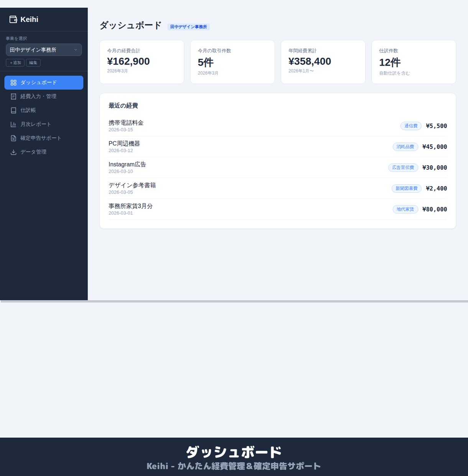Click the ¥5,500 amount

click(x=437, y=126)
